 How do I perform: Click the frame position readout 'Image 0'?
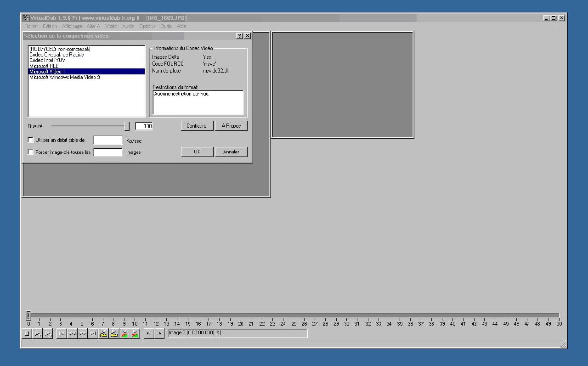[x=237, y=333]
